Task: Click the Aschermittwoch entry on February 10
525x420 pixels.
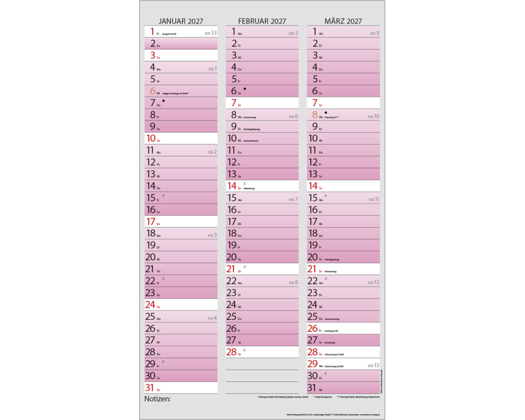Action: (x=253, y=141)
